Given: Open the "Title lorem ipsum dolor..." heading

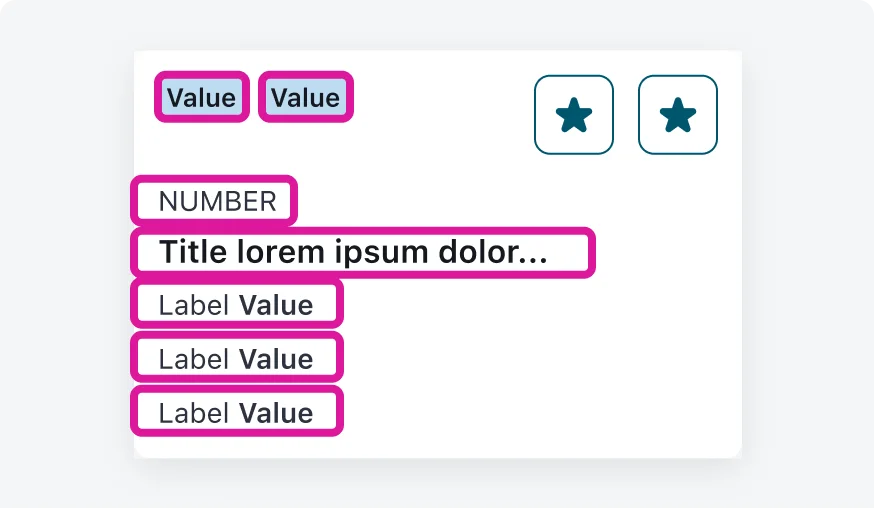Looking at the screenshot, I should [x=353, y=252].
